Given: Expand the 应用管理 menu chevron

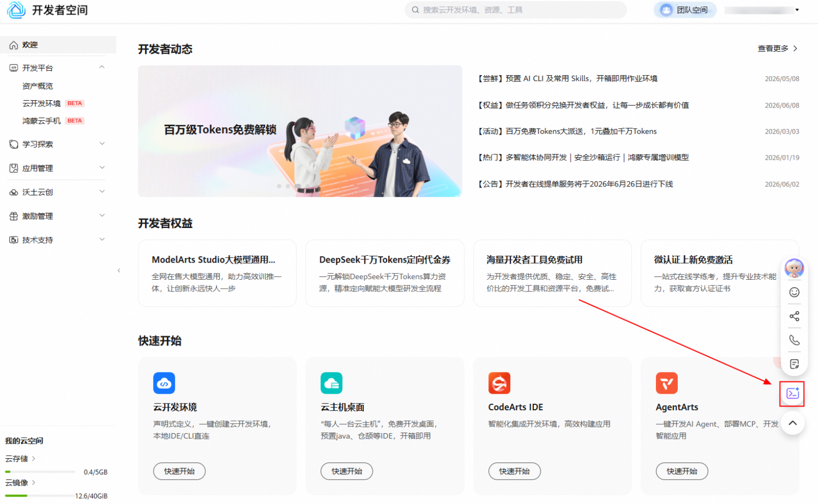Looking at the screenshot, I should click(102, 168).
